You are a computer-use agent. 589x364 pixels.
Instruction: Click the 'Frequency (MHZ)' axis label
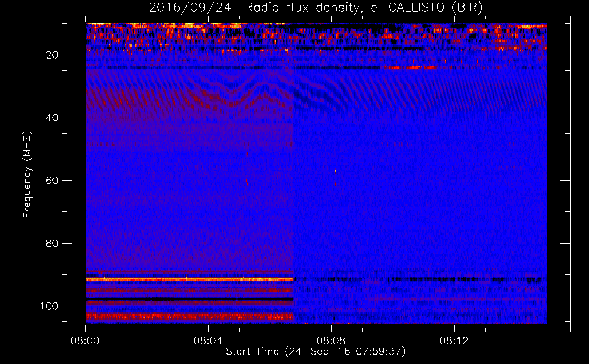pyautogui.click(x=27, y=174)
